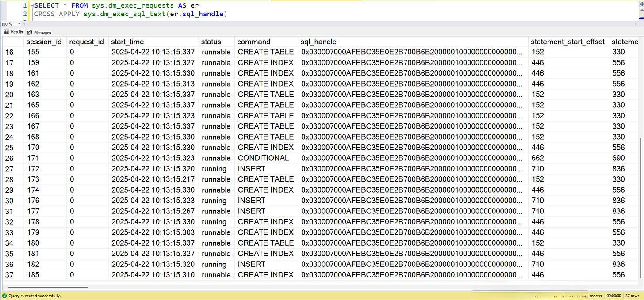Click statement_start_offset cell 662
This screenshot has width=644, height=300.
[x=569, y=158]
